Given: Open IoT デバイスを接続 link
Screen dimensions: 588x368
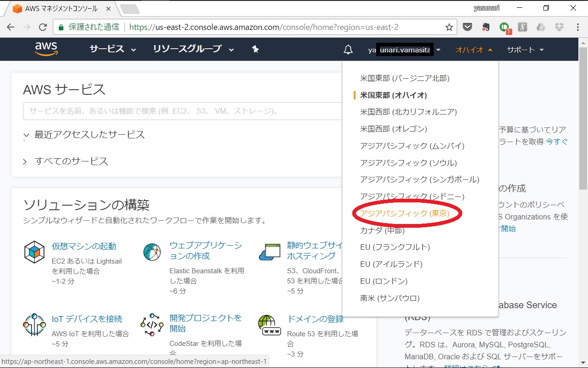Looking at the screenshot, I should click(87, 319).
